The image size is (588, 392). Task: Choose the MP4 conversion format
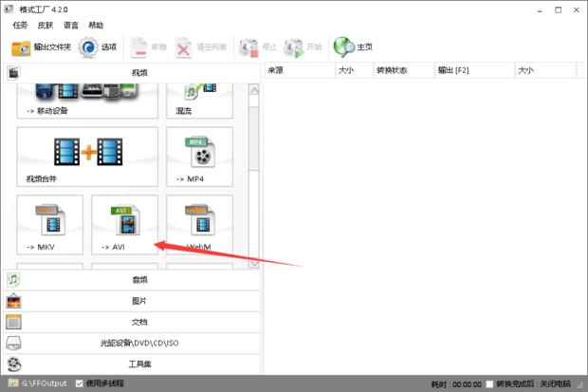200,157
